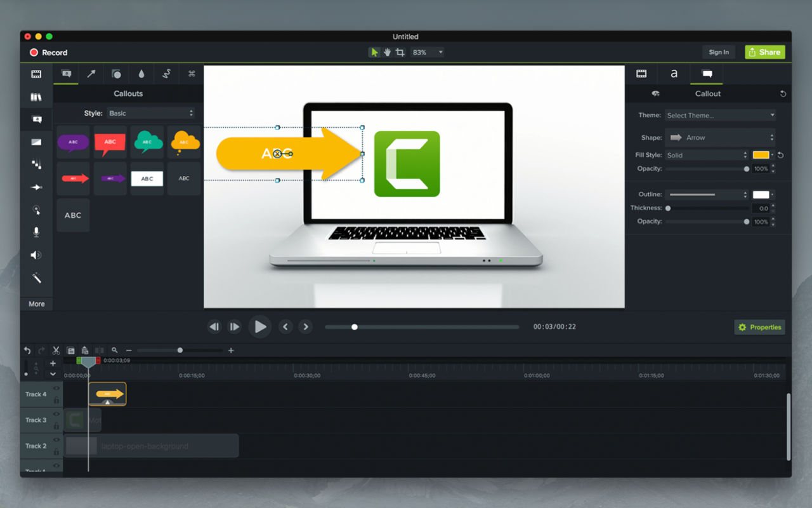812x508 pixels.
Task: Lock Track 2
Action: point(56,451)
